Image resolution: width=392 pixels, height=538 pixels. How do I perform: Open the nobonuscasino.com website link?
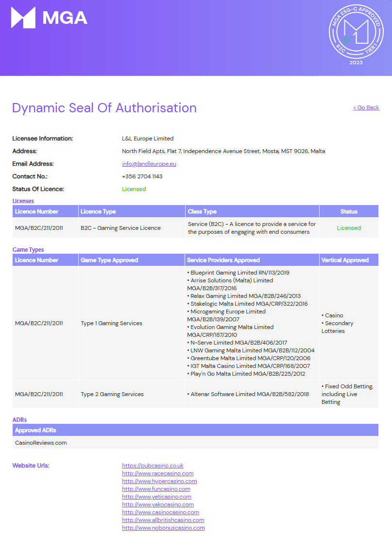163,528
